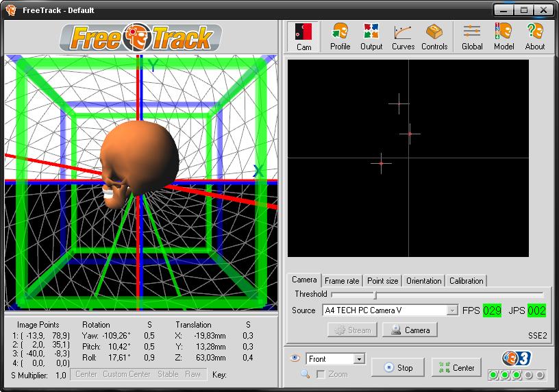Image resolution: width=559 pixels, height=392 pixels.
Task: Open the Output settings icon
Action: click(x=371, y=37)
